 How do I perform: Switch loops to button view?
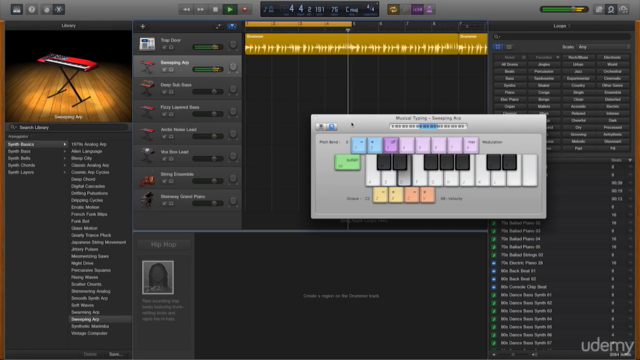(x=498, y=47)
